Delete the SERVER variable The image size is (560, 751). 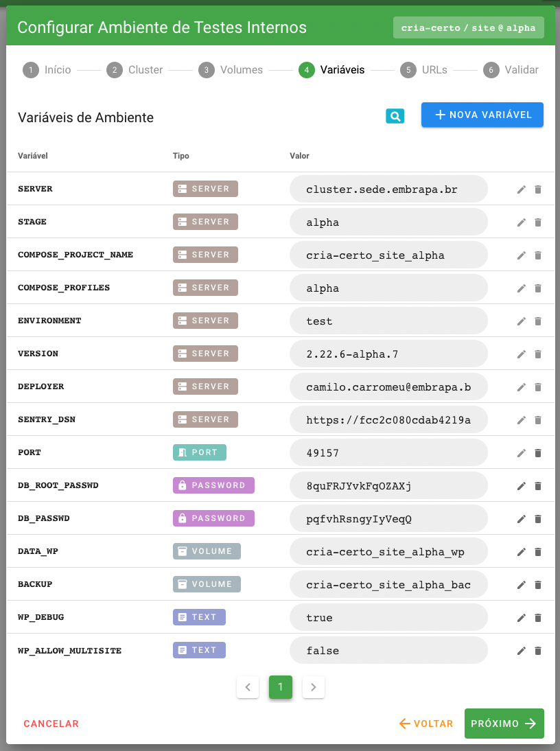click(x=538, y=189)
